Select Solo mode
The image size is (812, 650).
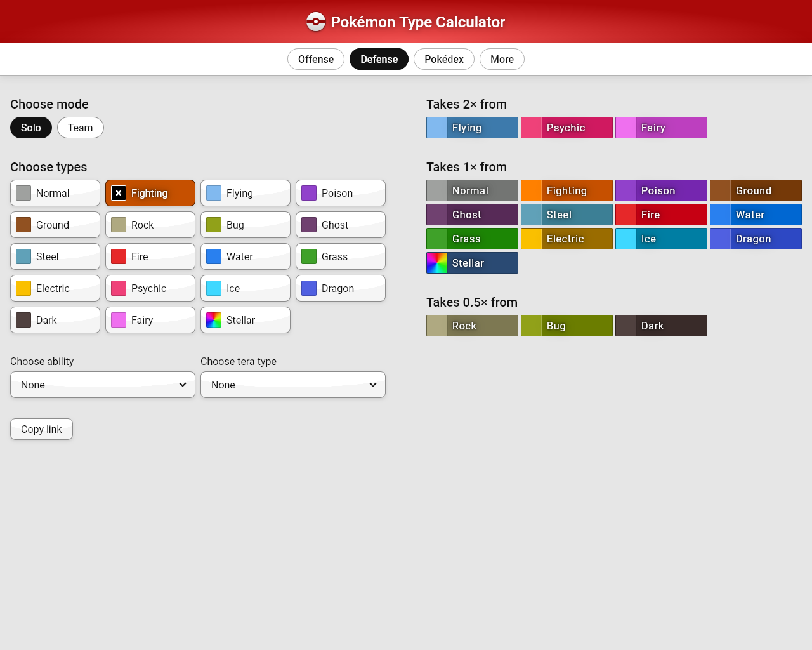[x=31, y=128]
